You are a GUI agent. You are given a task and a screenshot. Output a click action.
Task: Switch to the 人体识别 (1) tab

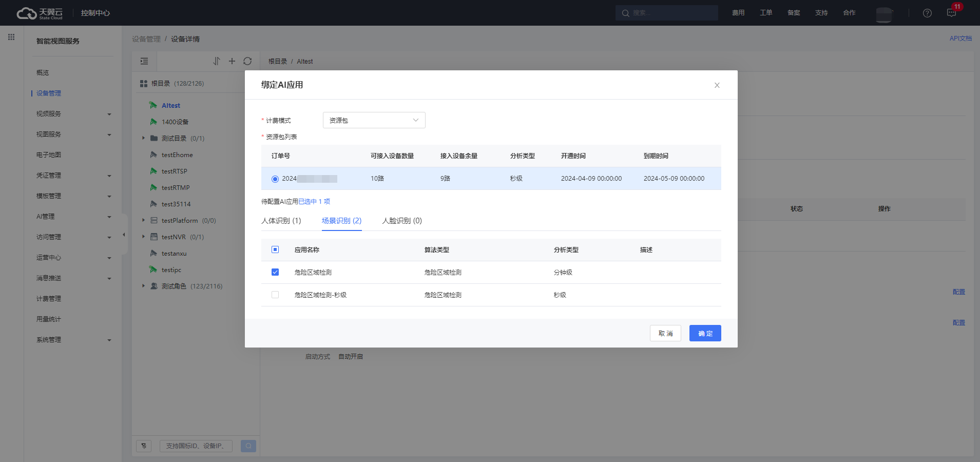[x=281, y=221]
